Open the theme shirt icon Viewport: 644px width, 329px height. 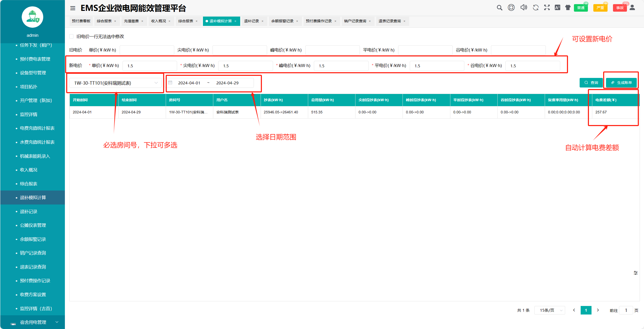568,8
